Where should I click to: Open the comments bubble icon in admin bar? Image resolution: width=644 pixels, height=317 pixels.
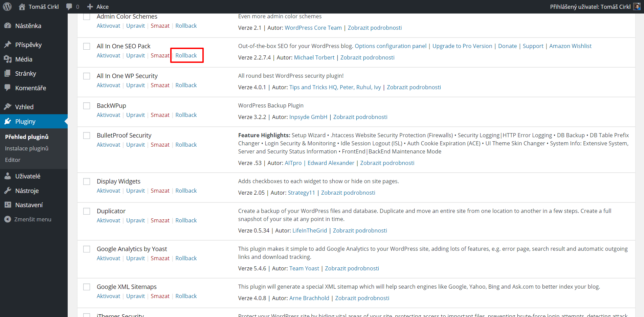tap(69, 7)
